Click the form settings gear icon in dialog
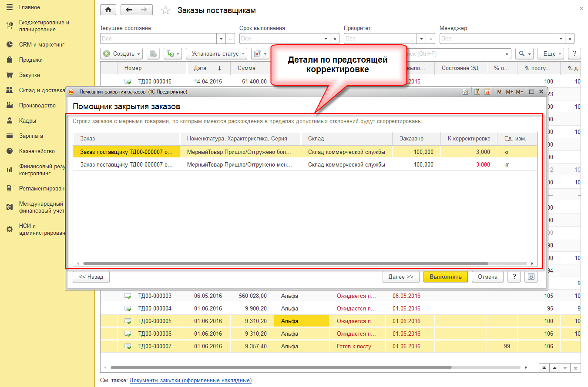588x387 pixels. coord(531,277)
